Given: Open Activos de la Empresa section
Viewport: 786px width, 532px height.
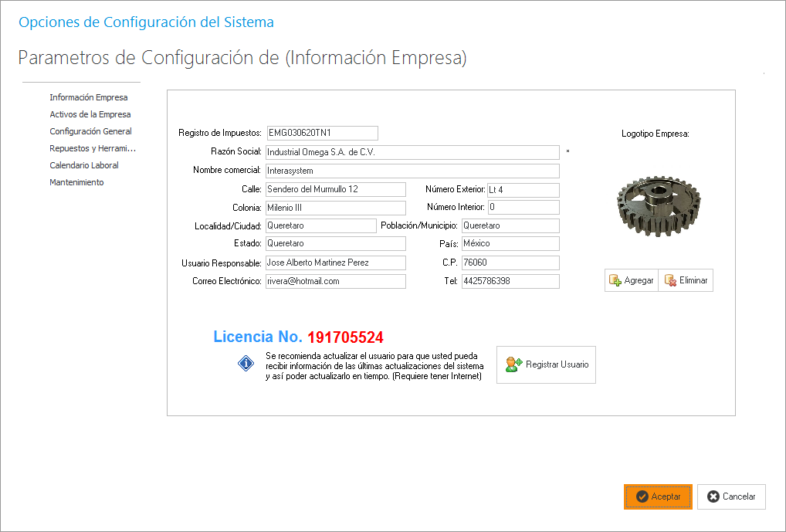Looking at the screenshot, I should tap(90, 114).
